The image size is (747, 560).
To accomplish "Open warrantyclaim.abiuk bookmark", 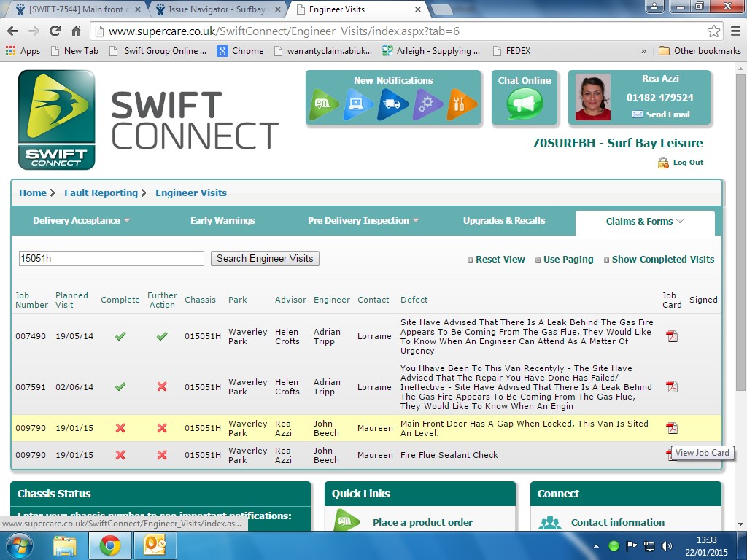I will [x=323, y=51].
